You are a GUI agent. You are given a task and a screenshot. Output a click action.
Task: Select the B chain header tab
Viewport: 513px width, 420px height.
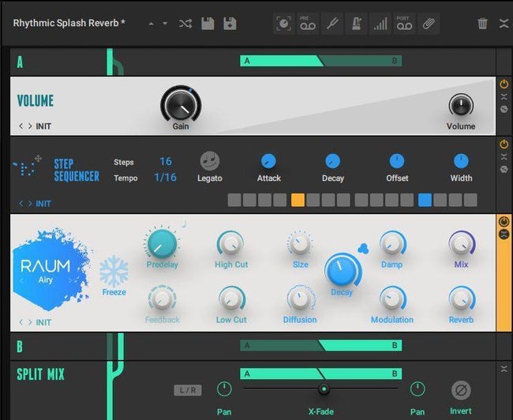(20, 347)
